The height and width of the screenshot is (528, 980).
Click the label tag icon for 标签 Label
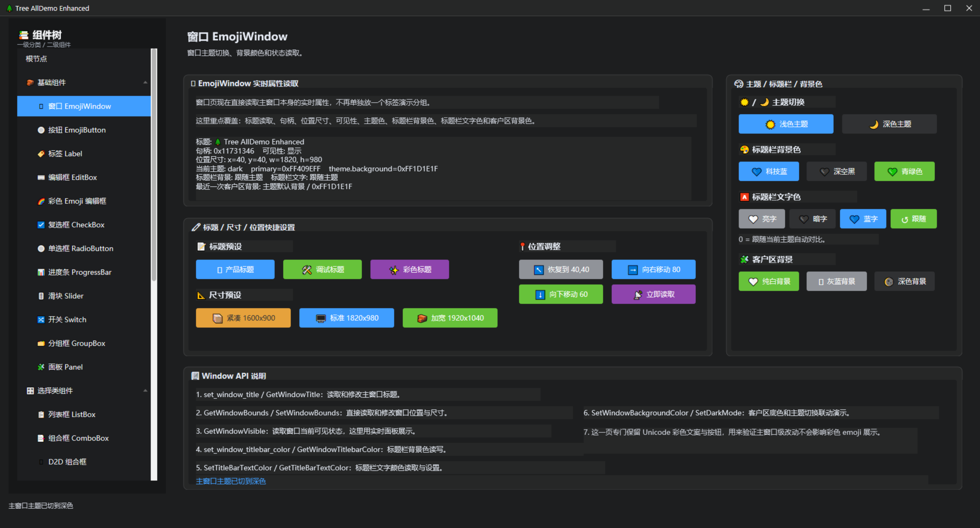[41, 154]
